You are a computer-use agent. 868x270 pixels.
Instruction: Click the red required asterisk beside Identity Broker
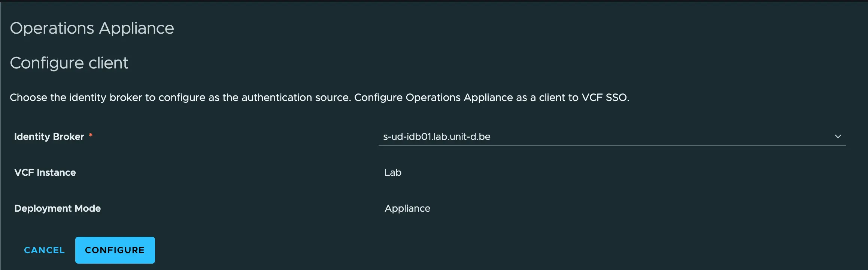tap(91, 135)
